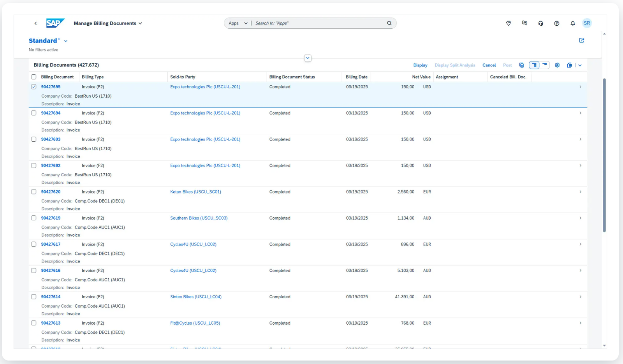Open the help question mark icon

[556, 23]
